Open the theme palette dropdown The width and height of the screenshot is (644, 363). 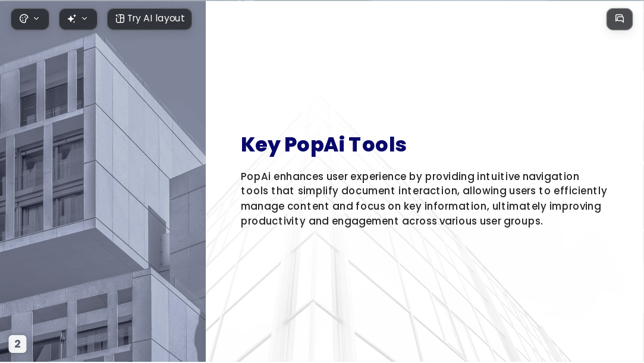[30, 19]
